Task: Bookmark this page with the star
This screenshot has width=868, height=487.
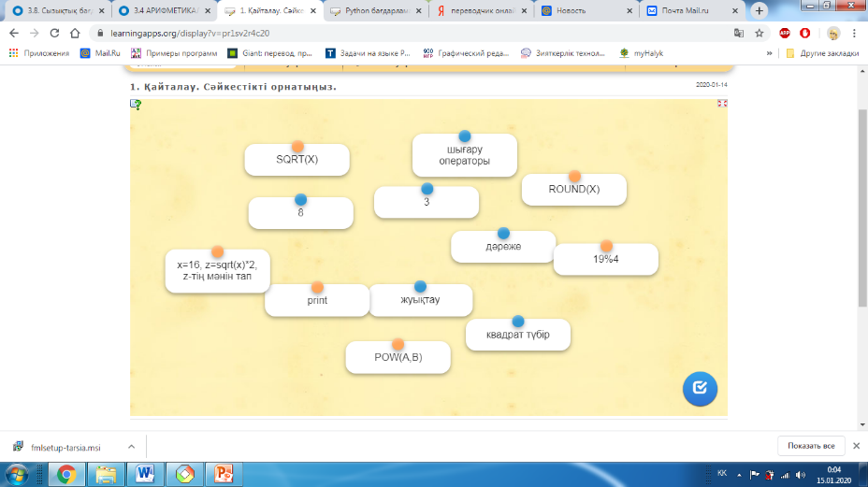Action: pyautogui.click(x=759, y=34)
